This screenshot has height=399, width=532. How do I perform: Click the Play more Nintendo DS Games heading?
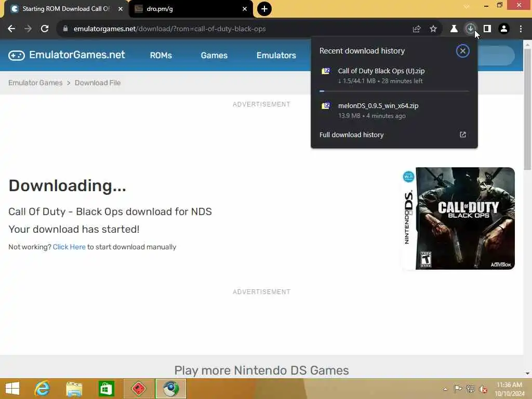click(x=262, y=370)
